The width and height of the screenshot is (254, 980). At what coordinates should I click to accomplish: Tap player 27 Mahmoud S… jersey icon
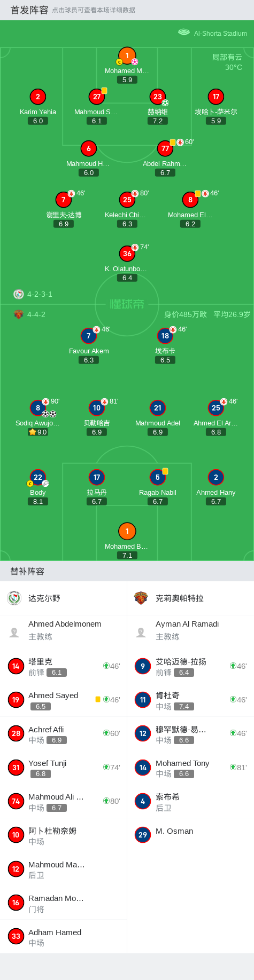[x=96, y=97]
